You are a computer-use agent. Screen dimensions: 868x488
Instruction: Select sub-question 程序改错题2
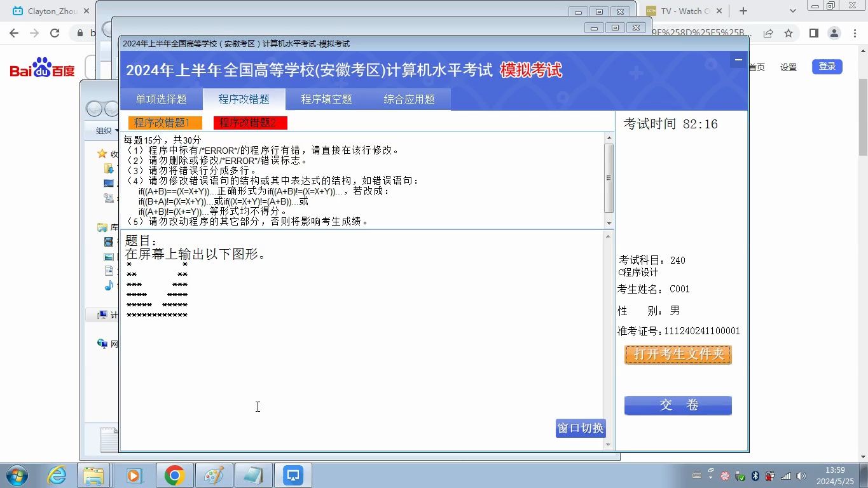(x=250, y=123)
